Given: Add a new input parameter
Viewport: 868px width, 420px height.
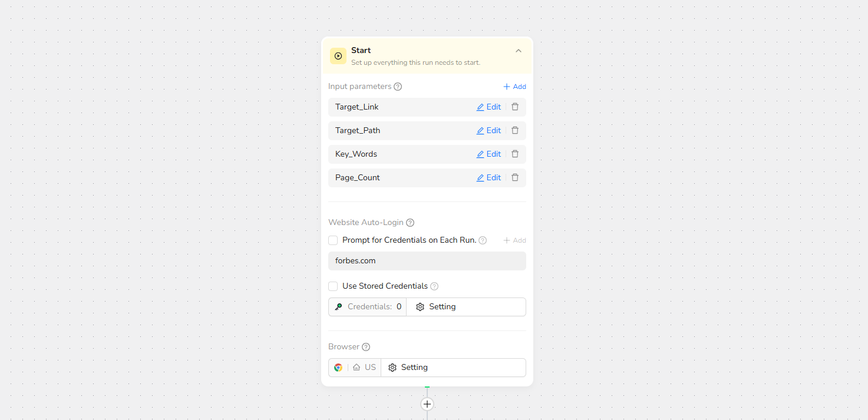Looking at the screenshot, I should (x=514, y=87).
